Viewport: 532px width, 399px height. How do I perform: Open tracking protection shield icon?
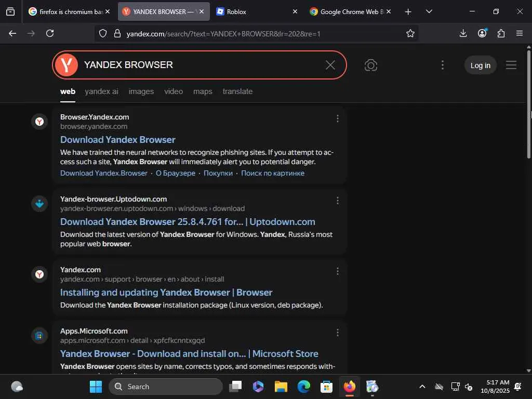[103, 33]
